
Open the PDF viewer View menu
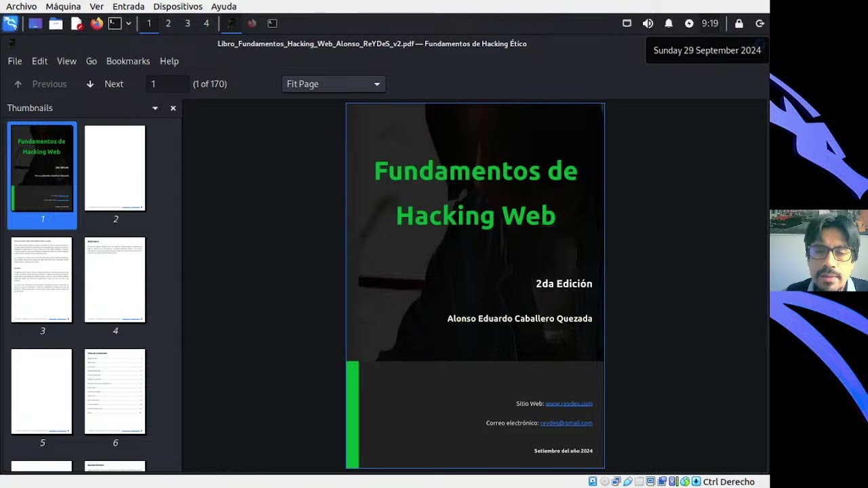[x=66, y=61]
